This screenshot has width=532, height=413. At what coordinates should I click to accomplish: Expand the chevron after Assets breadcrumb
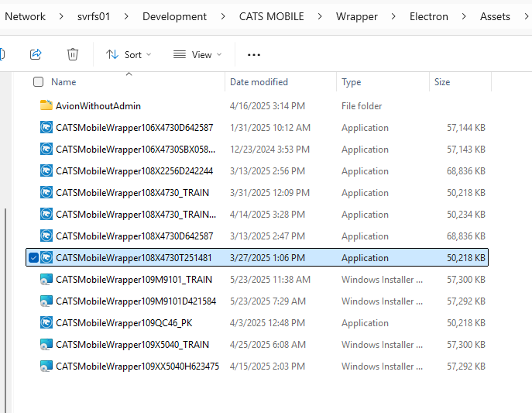(x=527, y=16)
